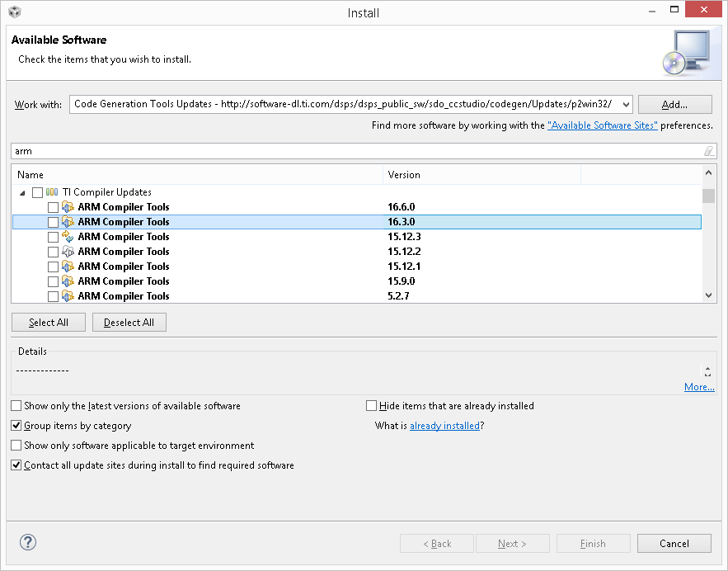Click the Name column header
Viewport: 728px width, 571px height.
pyautogui.click(x=197, y=175)
